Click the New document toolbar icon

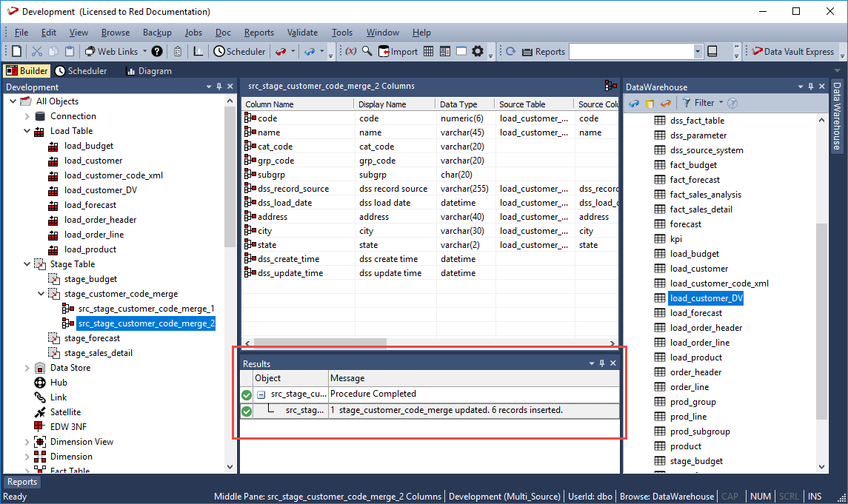pos(16,52)
